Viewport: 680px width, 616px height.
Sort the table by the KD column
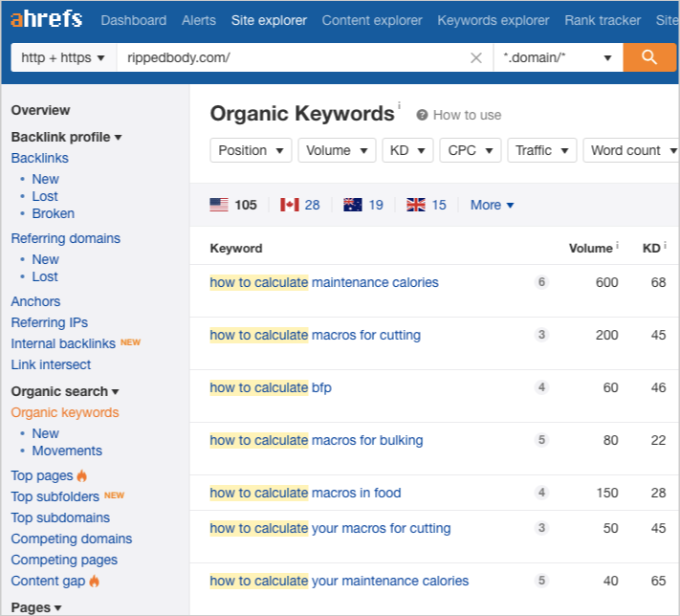(651, 248)
